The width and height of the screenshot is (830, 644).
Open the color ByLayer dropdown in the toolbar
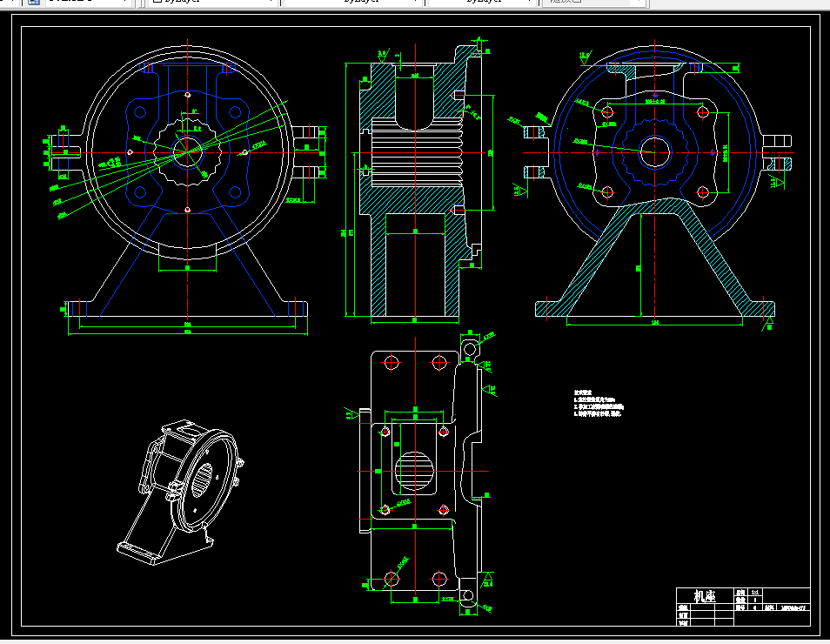tap(213, 2)
